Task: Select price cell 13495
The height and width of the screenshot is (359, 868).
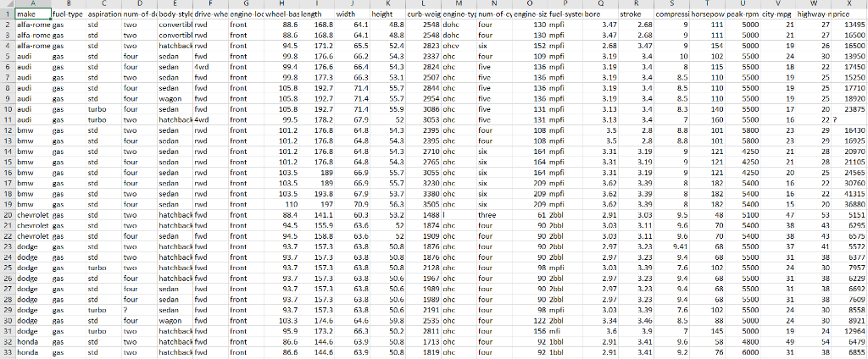Action: pyautogui.click(x=849, y=24)
